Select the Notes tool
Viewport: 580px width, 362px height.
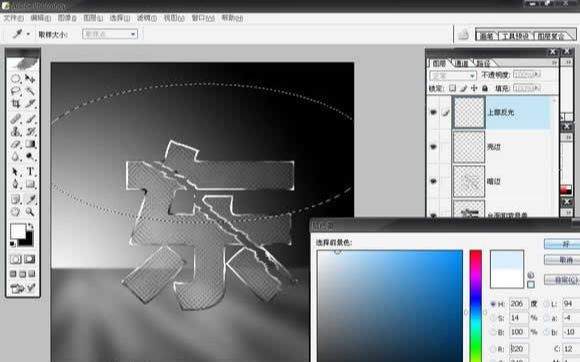click(x=16, y=199)
